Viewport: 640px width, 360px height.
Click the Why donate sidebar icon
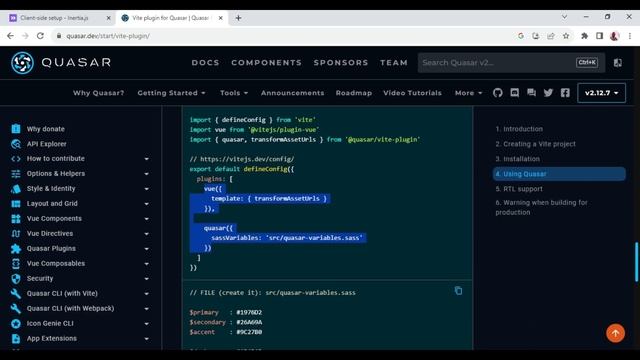pos(16,129)
